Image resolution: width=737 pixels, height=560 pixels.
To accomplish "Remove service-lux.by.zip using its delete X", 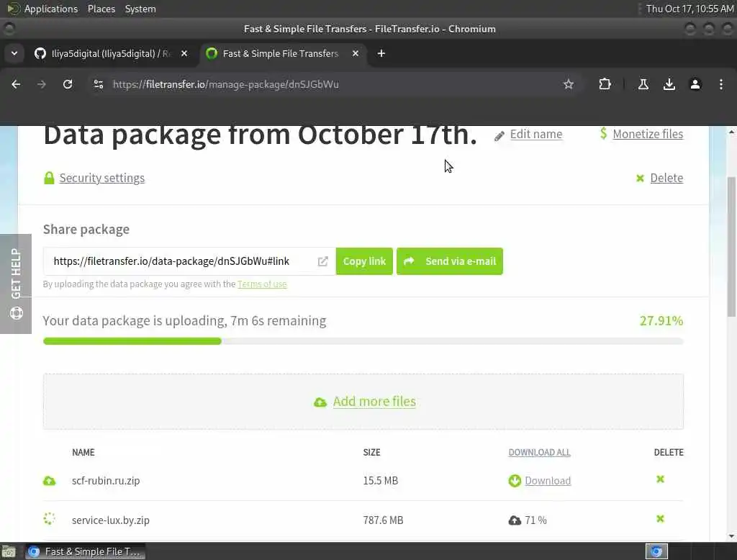I will click(660, 519).
